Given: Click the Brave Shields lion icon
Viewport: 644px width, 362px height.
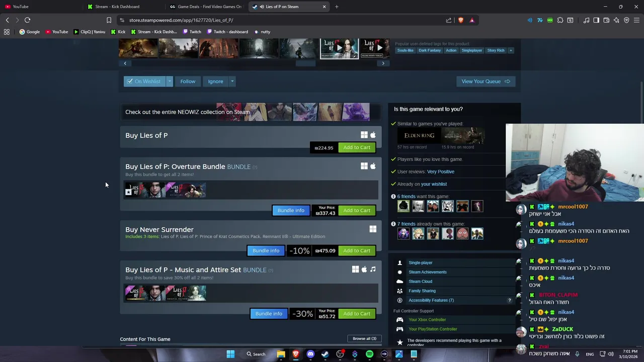Looking at the screenshot, I should (460, 20).
